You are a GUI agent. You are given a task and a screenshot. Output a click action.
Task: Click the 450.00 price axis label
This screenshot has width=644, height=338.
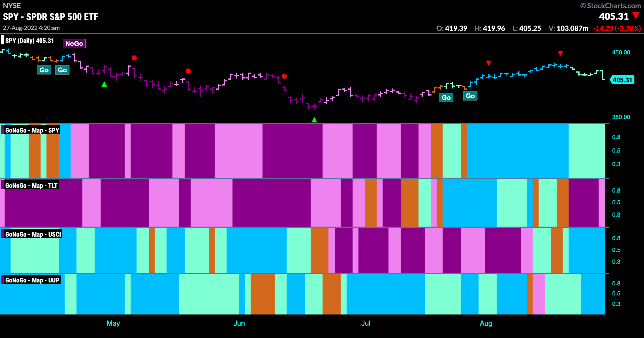coord(621,52)
